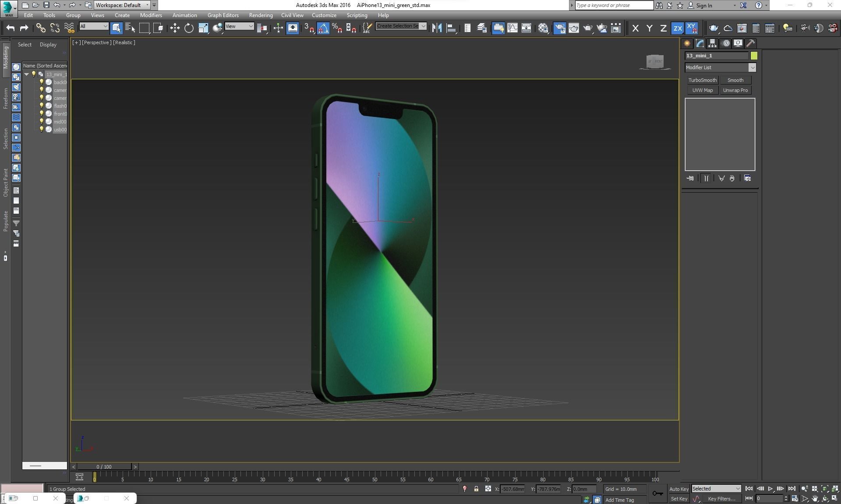Open Select by Name list
The width and height of the screenshot is (841, 504).
pos(130,28)
